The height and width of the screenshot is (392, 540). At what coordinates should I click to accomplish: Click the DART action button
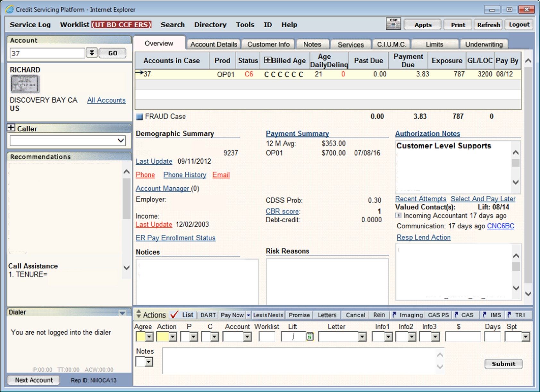click(208, 315)
